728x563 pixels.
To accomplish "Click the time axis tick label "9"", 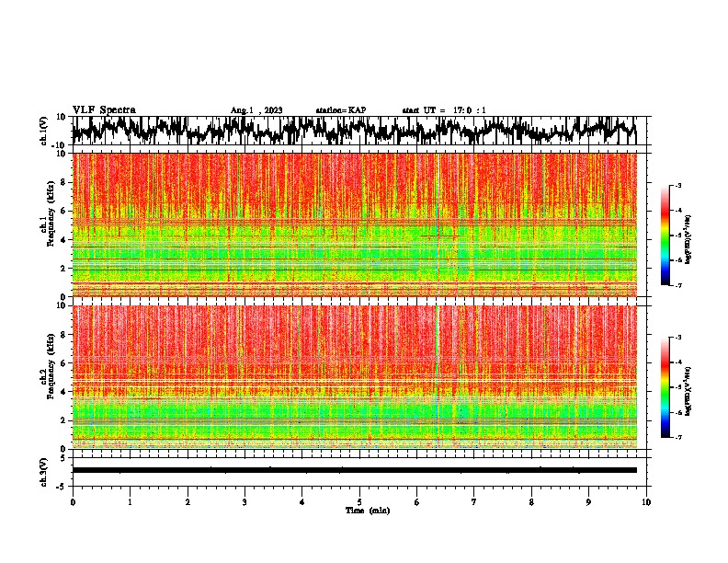I will click(x=588, y=502).
